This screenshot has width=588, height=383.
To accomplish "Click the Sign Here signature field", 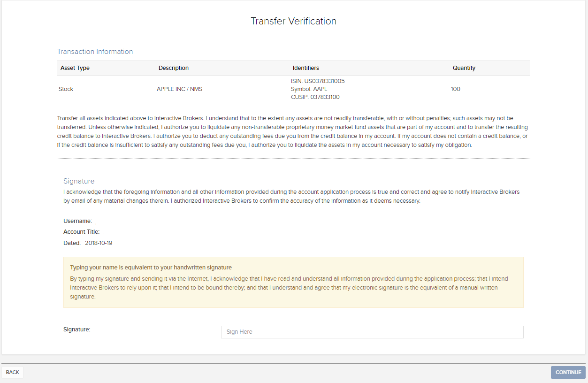I will (372, 332).
